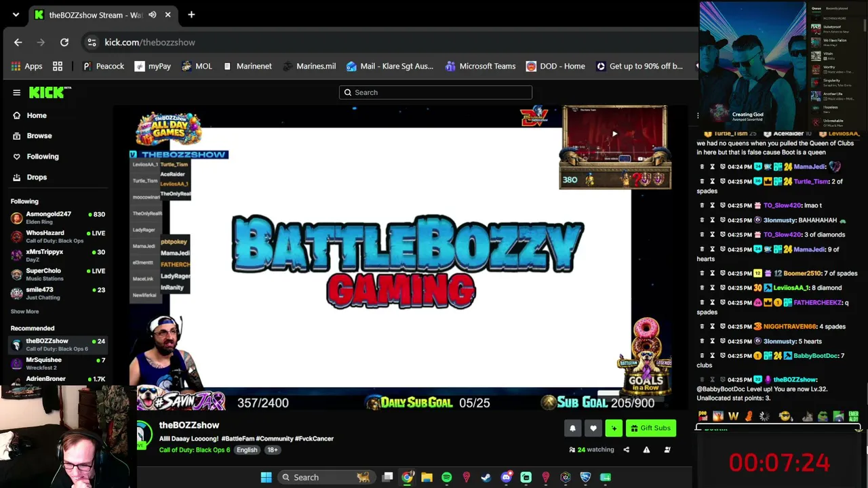The image size is (868, 488).
Task: Go back to the previous page
Action: [x=18, y=42]
